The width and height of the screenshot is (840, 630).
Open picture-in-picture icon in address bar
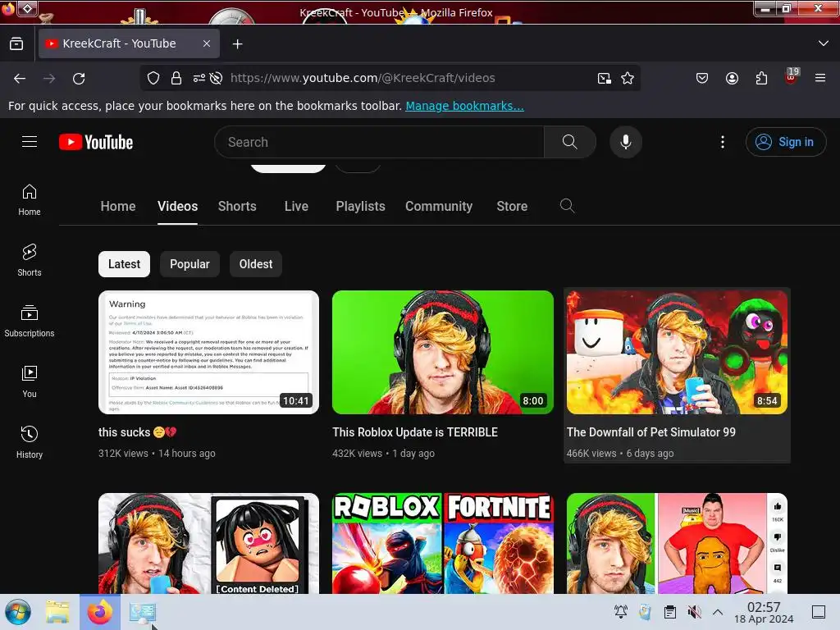click(605, 78)
